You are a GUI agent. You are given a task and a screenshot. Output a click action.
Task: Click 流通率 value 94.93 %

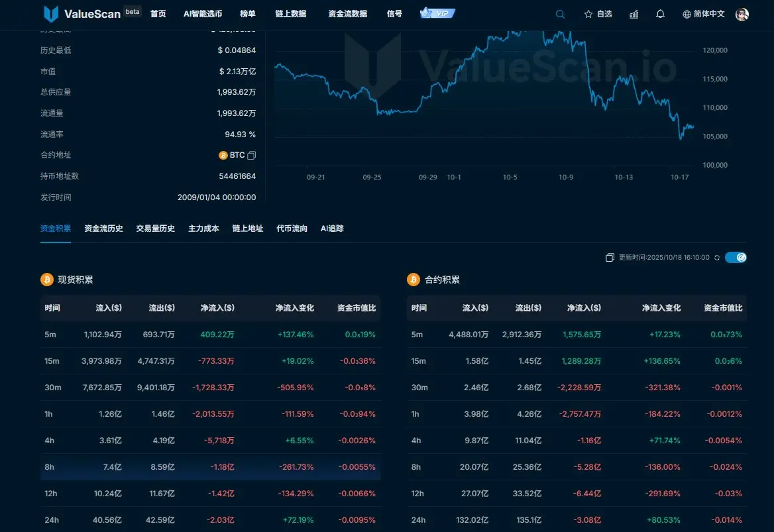point(241,134)
